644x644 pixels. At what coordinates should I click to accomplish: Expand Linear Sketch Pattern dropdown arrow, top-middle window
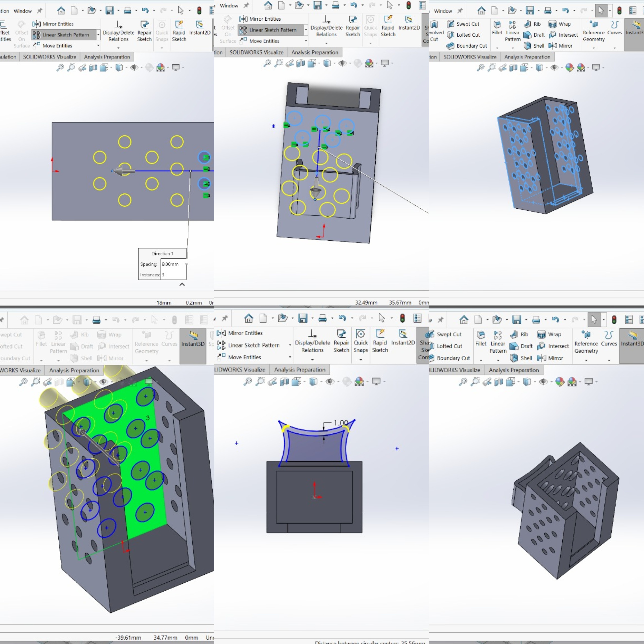pos(306,30)
